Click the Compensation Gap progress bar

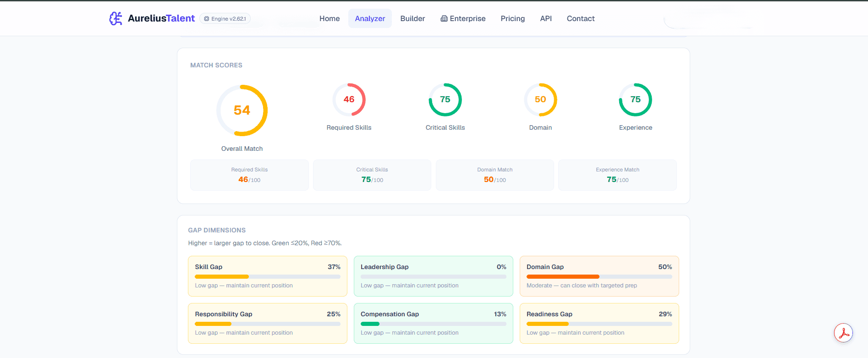434,324
